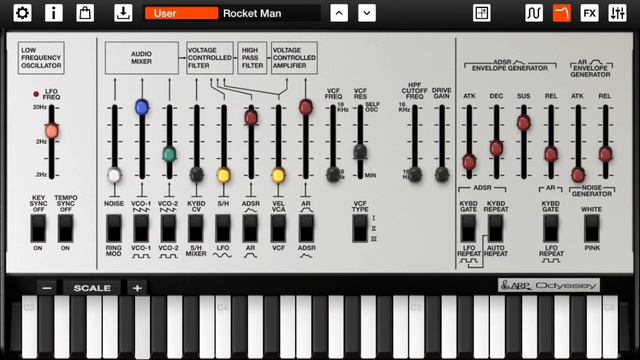Click the User preset bank label
This screenshot has height=360, width=640.
pos(181,13)
